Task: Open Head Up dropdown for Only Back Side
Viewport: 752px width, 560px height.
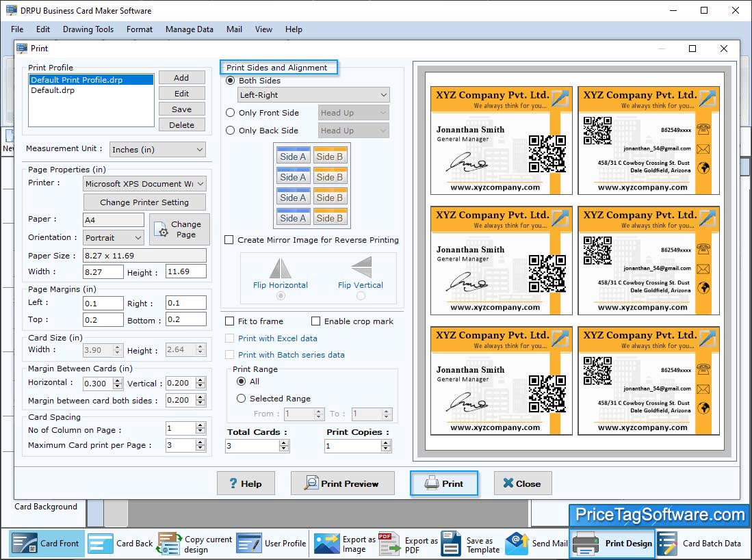Action: [x=354, y=131]
